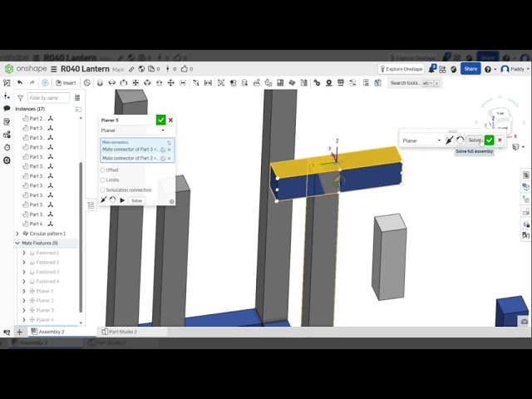The image size is (532, 399).
Task: Open the comments speech bubble icon
Action: [7, 109]
